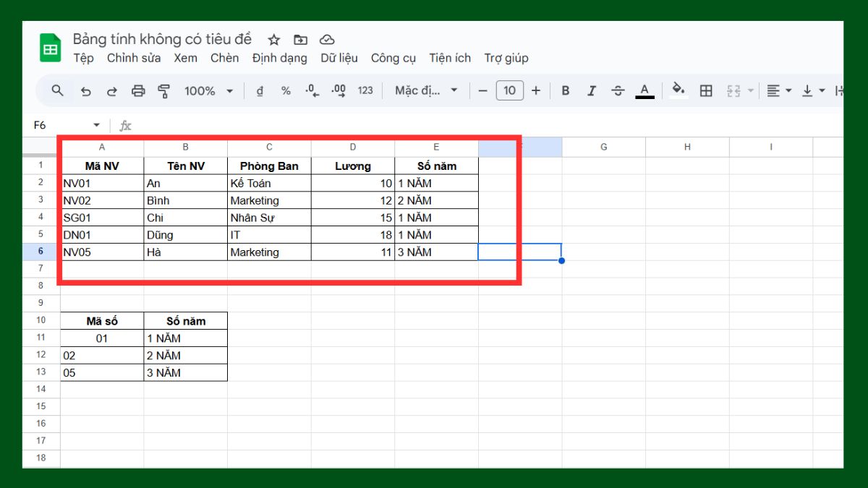
Task: Expand the horizontal alignment options
Action: [x=788, y=90]
